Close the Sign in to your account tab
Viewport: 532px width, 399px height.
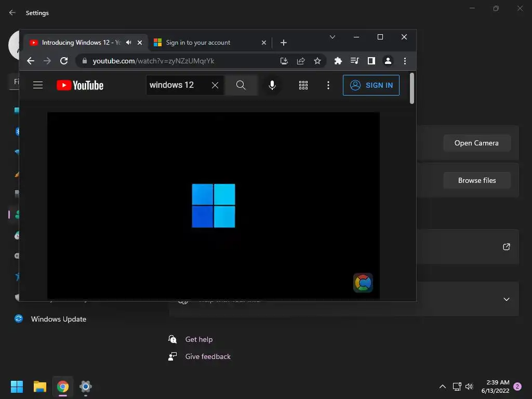tap(264, 43)
